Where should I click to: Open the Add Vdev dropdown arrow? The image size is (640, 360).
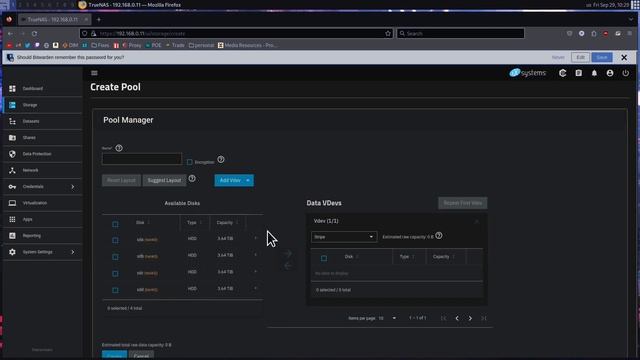click(248, 180)
